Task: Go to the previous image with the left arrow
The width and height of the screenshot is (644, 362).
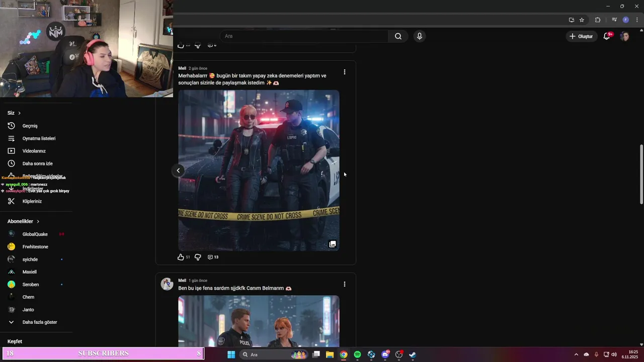Action: pyautogui.click(x=178, y=170)
